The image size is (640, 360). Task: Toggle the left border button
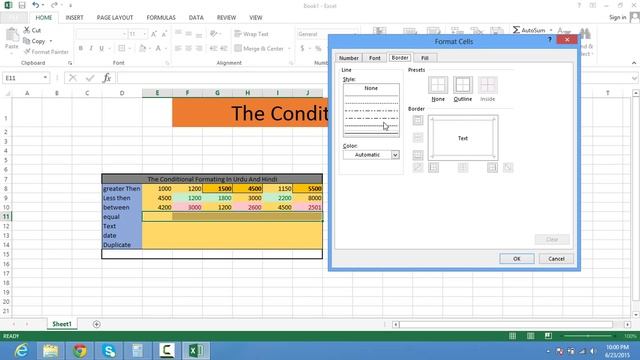433,167
